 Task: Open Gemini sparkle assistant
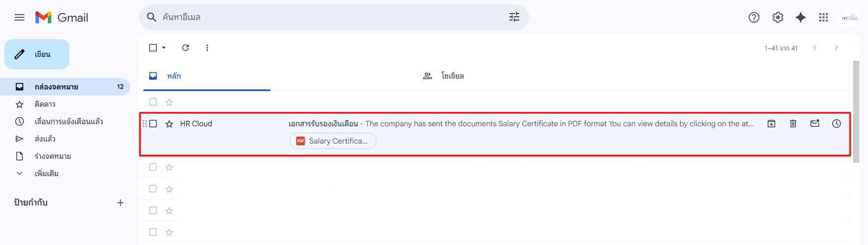coord(801,17)
